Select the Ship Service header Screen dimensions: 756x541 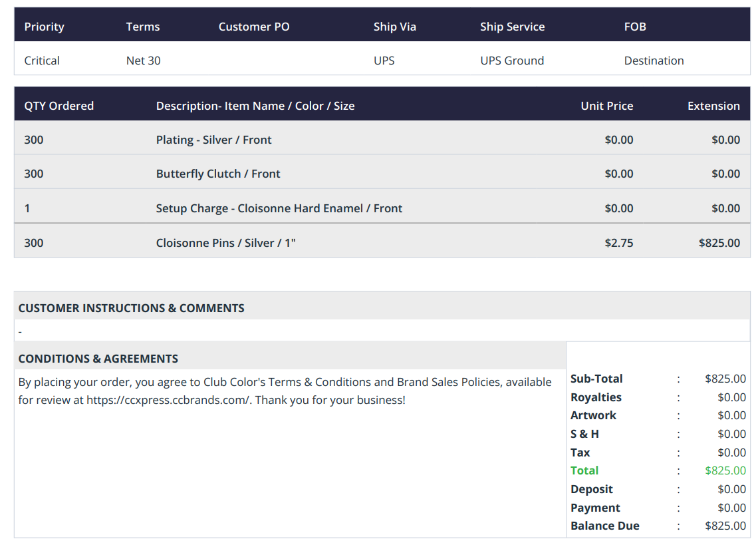point(512,27)
